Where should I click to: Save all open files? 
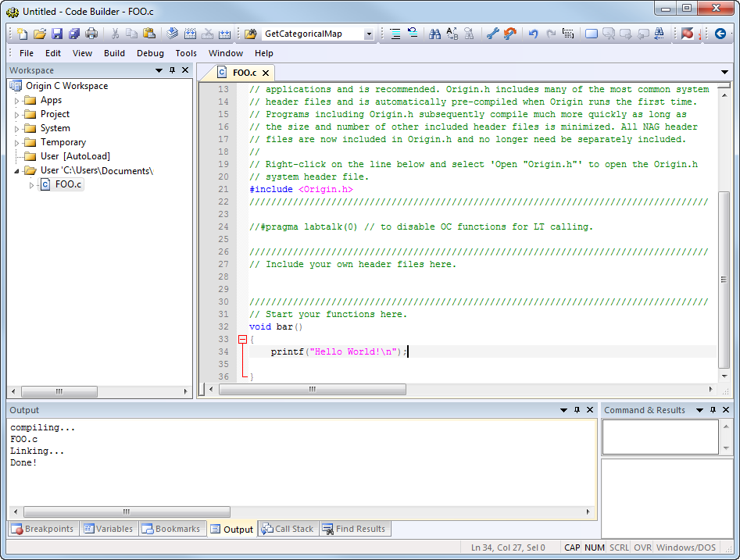[73, 34]
